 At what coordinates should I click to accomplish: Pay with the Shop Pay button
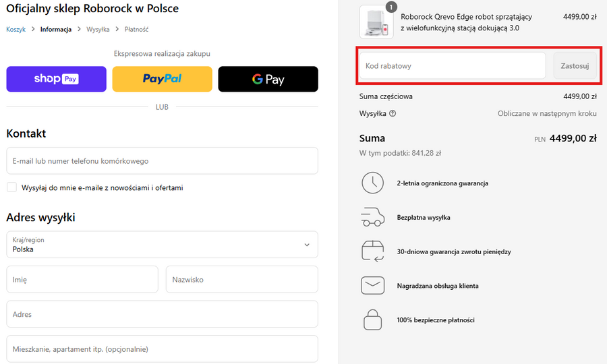point(56,79)
